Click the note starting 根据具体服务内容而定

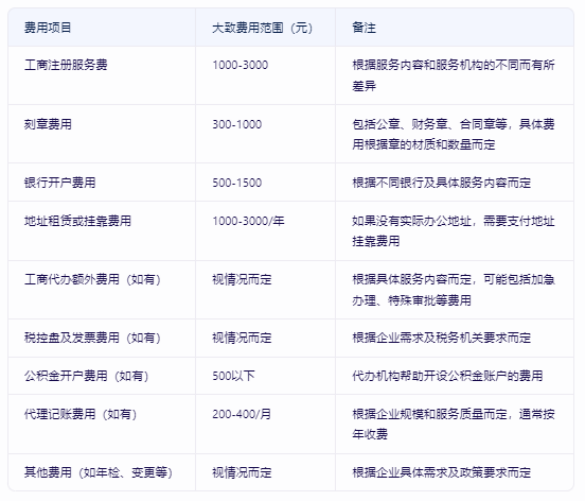click(x=453, y=290)
